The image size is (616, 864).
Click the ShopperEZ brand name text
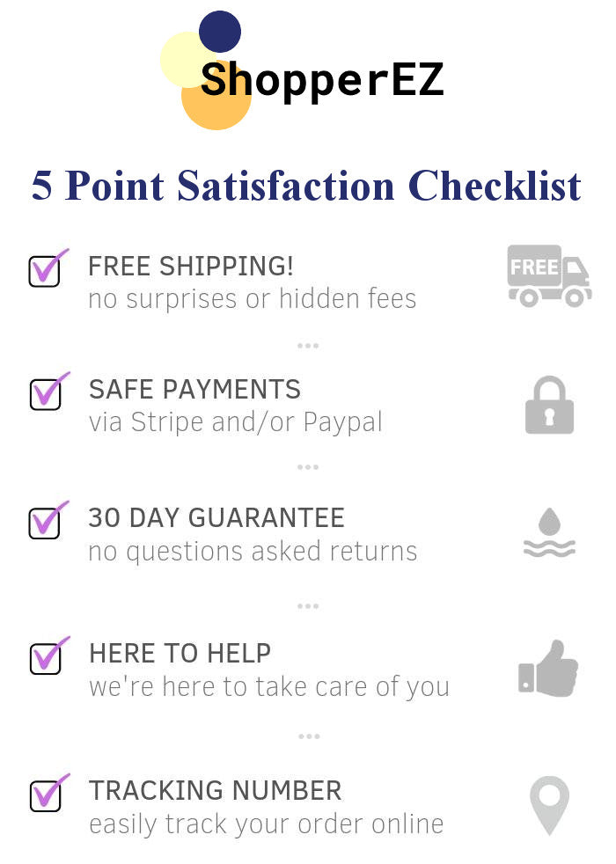(x=322, y=81)
